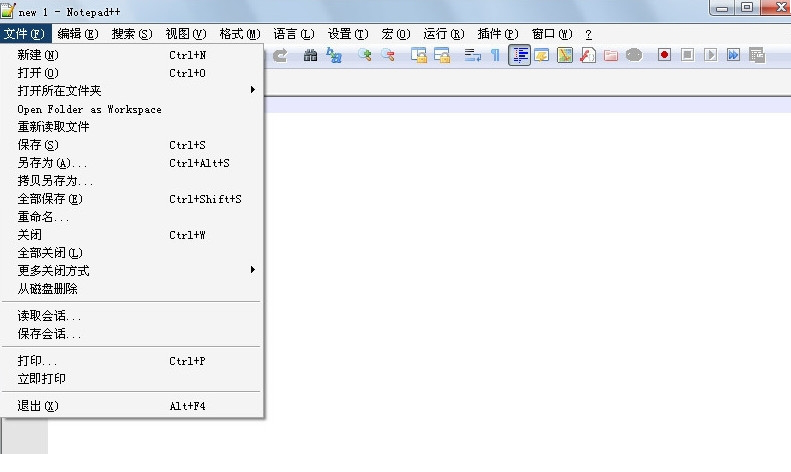Click in the editor text area

coord(527,277)
